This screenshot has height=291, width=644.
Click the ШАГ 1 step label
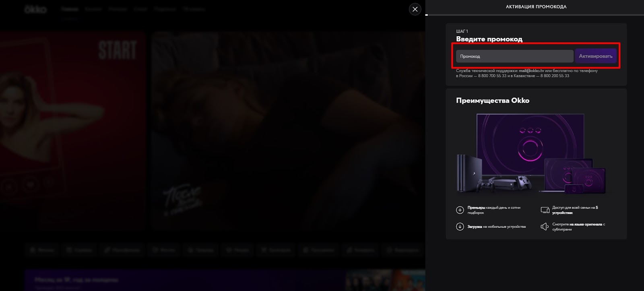[462, 31]
